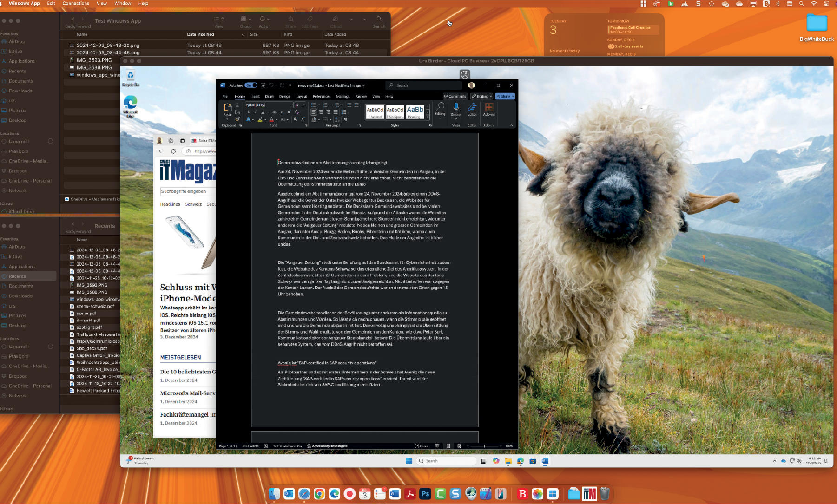
Task: Open Photoshop from the macOS Dock
Action: (425, 494)
